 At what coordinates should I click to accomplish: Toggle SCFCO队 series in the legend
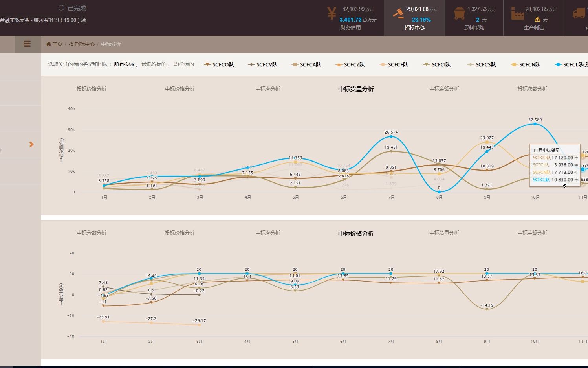[219, 64]
